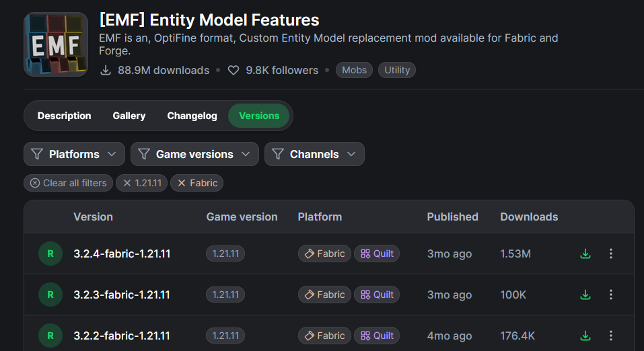Click release badge R of 3.2.2 row
Viewport: 644px width, 351px height.
click(50, 336)
